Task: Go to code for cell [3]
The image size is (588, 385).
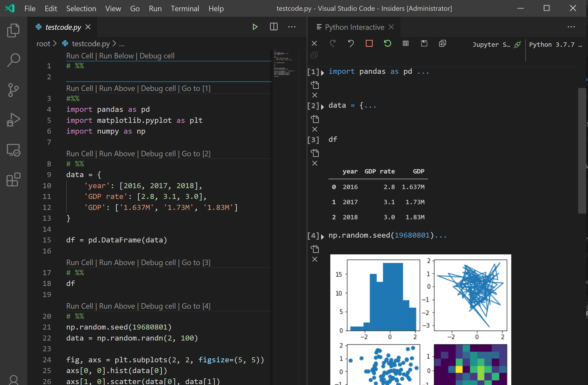Action: click(315, 153)
